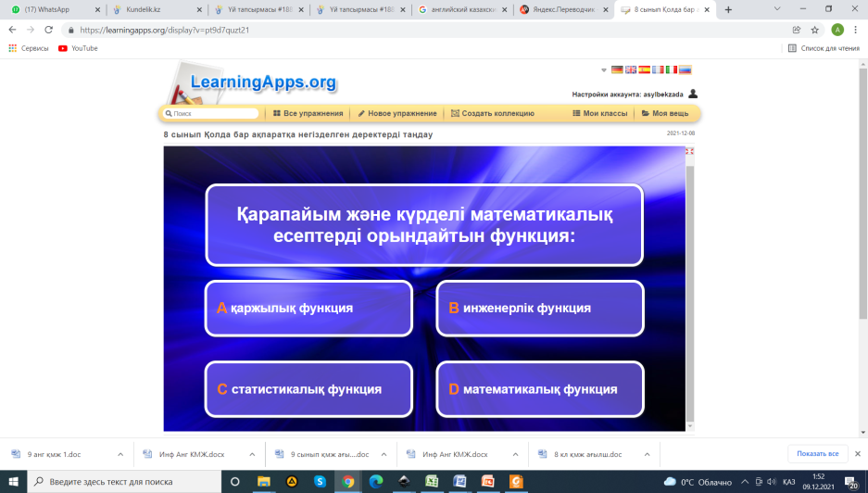Select answer A қаржылық функция
The image size is (868, 493).
coord(308,308)
